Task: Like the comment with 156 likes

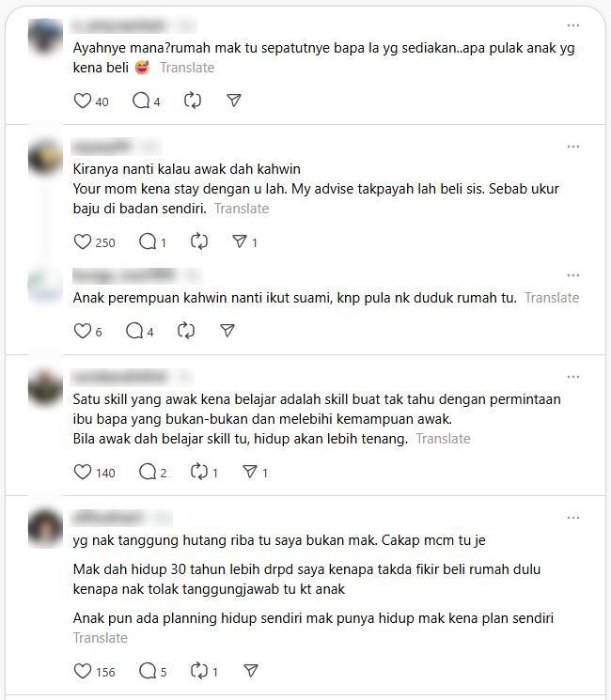Action: click(x=83, y=671)
